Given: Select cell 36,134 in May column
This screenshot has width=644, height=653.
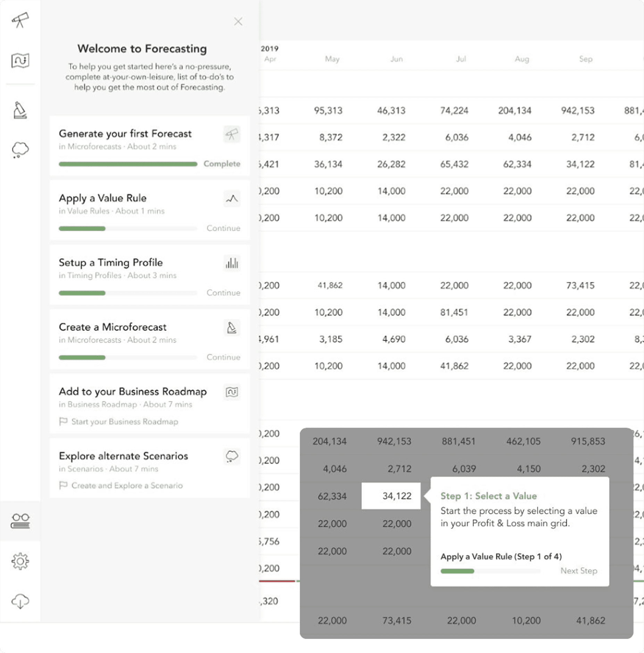Looking at the screenshot, I should point(328,164).
